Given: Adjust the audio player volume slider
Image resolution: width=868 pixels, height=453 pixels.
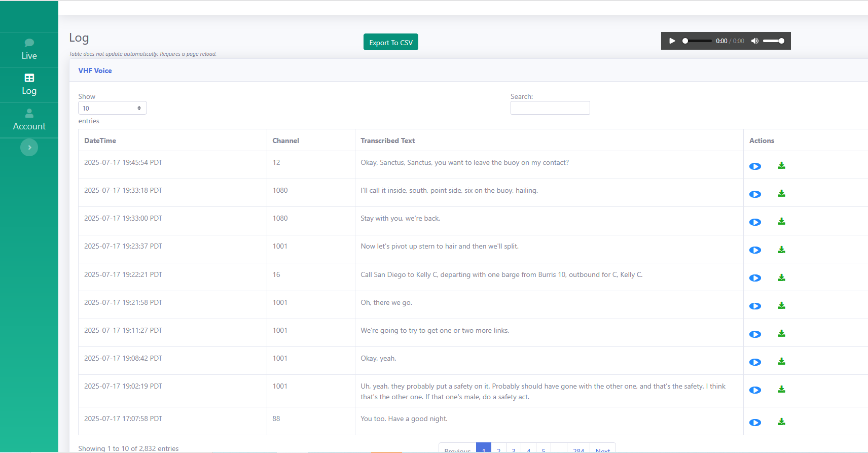Looking at the screenshot, I should point(774,41).
